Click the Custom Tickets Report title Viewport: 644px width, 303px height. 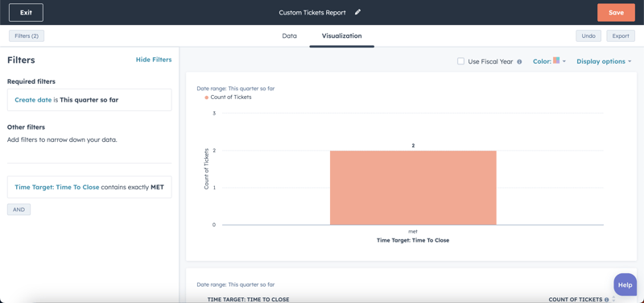click(x=312, y=12)
